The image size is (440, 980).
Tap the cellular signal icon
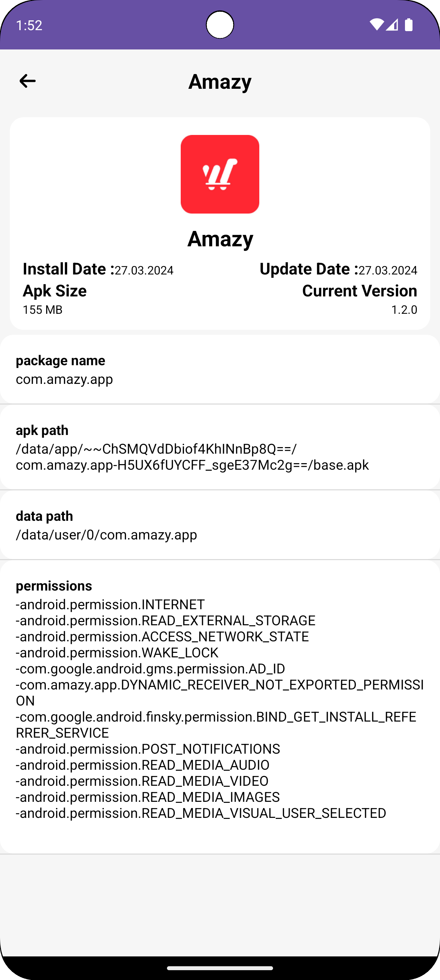tap(392, 25)
